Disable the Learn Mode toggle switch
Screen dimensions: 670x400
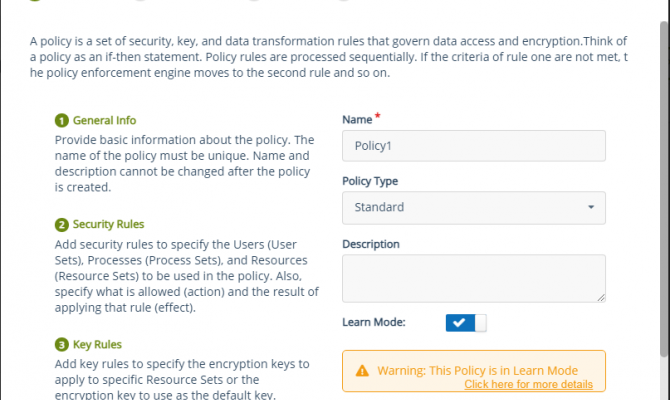tap(466, 322)
